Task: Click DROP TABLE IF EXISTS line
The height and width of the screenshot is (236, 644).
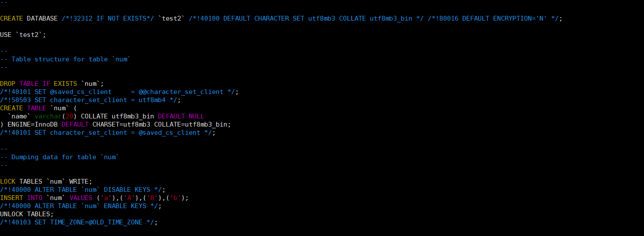Action: pyautogui.click(x=52, y=84)
